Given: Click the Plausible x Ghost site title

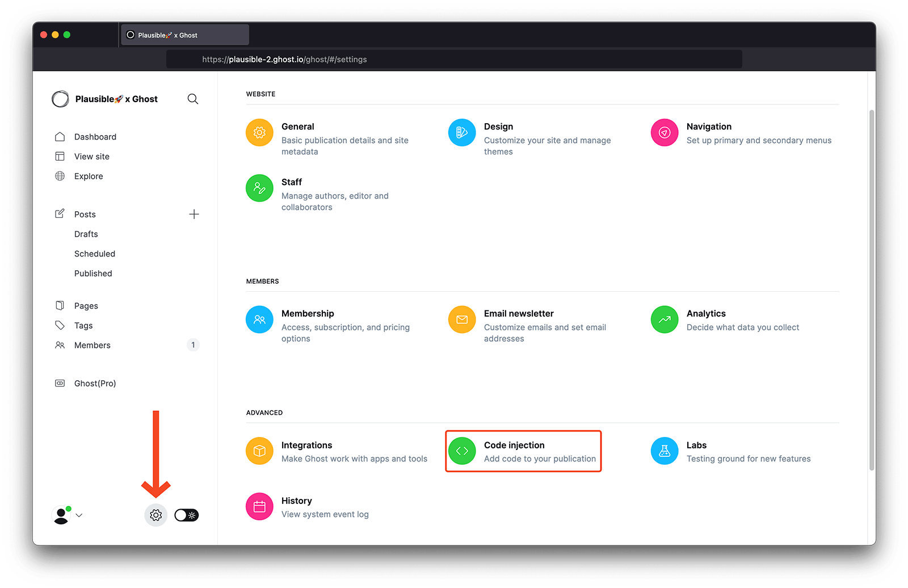Looking at the screenshot, I should click(x=116, y=99).
